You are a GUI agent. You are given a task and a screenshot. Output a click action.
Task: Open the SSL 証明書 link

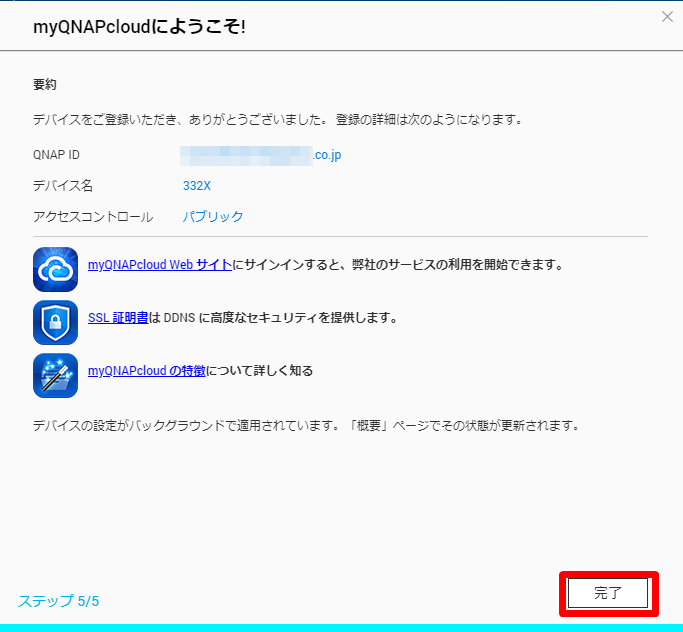click(x=118, y=318)
